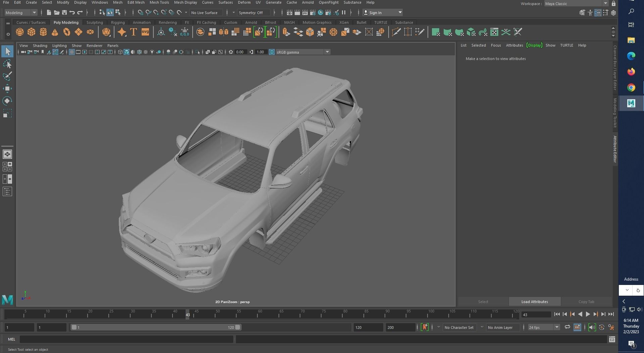Open the Mesh Tools menu
This screenshot has height=353, width=644.
coord(159,2)
